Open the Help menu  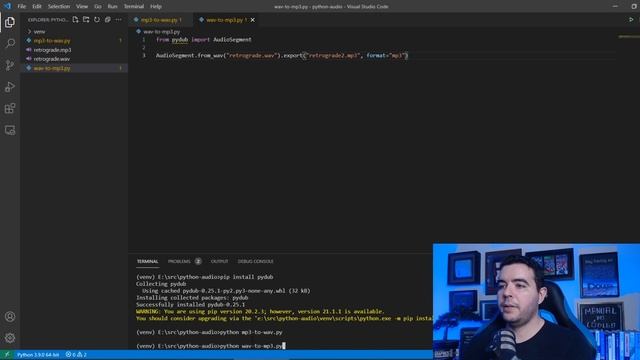(x=156, y=7)
